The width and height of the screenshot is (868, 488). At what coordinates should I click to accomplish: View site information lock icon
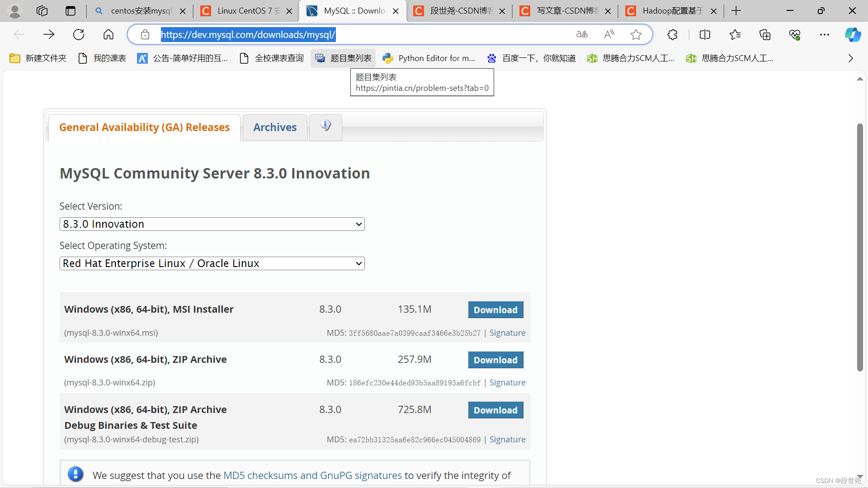click(x=145, y=34)
